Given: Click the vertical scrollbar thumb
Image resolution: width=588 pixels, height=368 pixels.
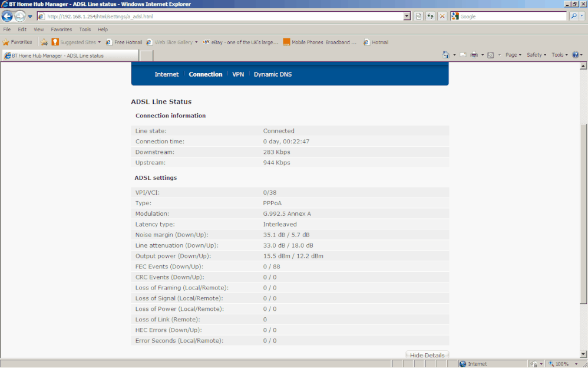Looking at the screenshot, I should pyautogui.click(x=583, y=214).
